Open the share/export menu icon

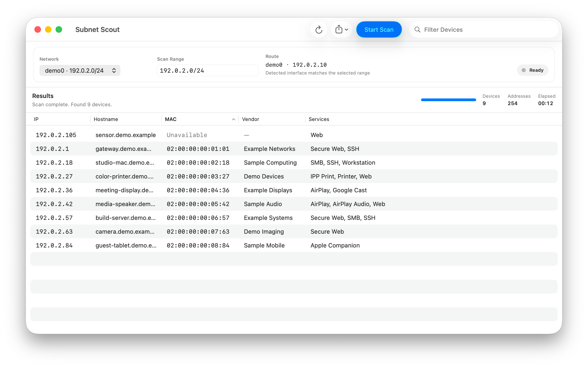point(341,30)
